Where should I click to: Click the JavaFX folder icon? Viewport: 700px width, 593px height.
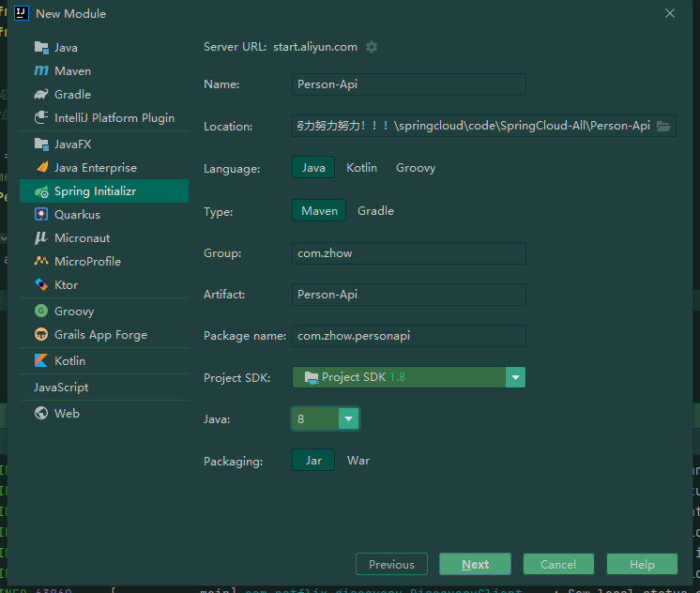[41, 144]
